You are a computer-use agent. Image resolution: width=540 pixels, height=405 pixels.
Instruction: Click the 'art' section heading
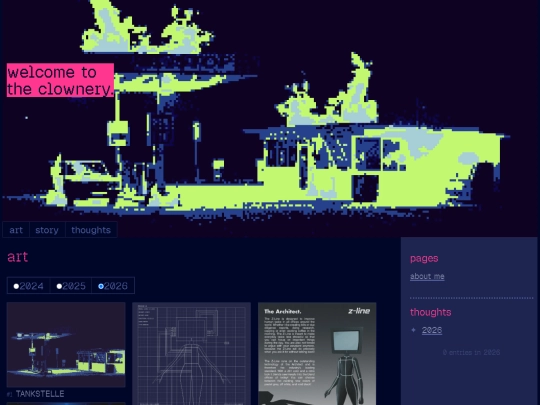click(18, 257)
